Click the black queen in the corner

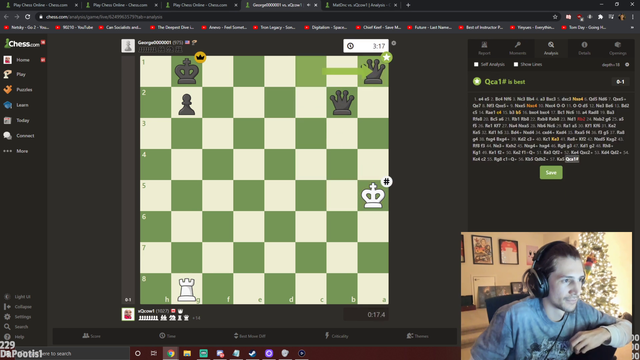click(374, 71)
